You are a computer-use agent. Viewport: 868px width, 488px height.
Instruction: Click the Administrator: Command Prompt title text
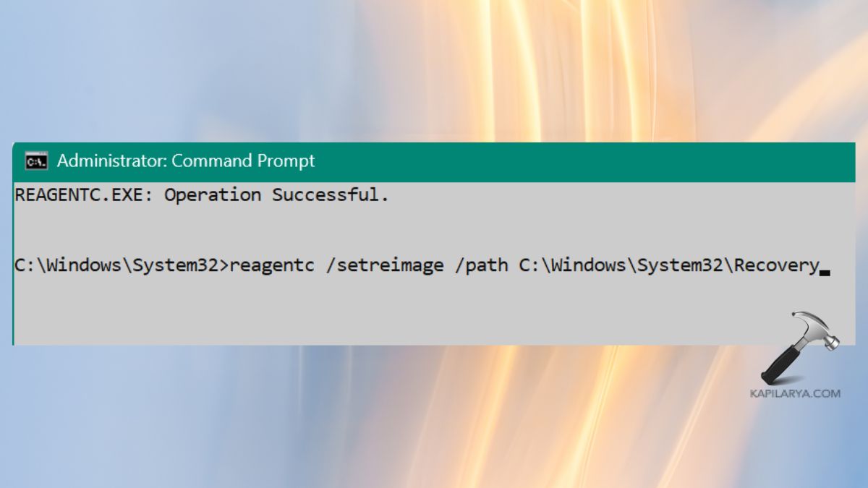click(x=186, y=160)
